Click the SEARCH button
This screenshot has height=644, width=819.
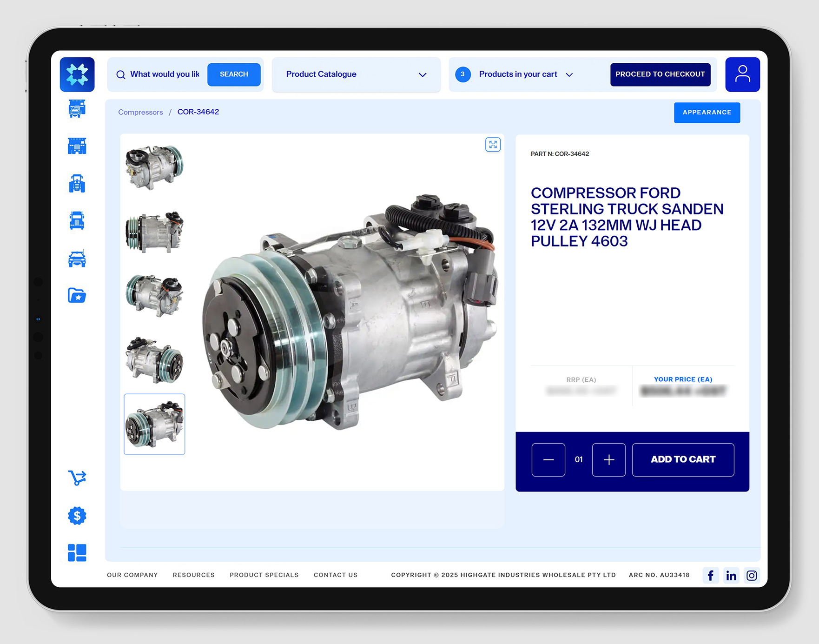(x=234, y=74)
